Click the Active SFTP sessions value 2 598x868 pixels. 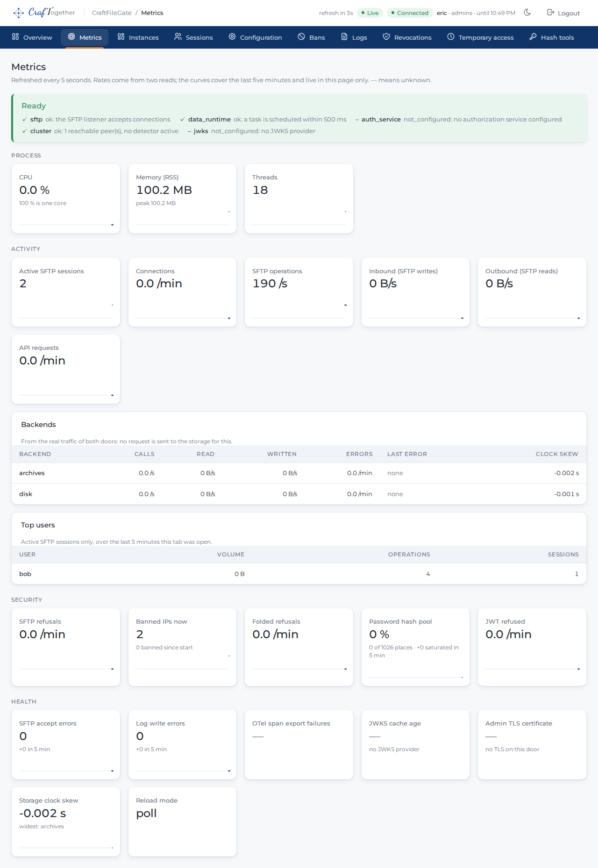pos(23,284)
